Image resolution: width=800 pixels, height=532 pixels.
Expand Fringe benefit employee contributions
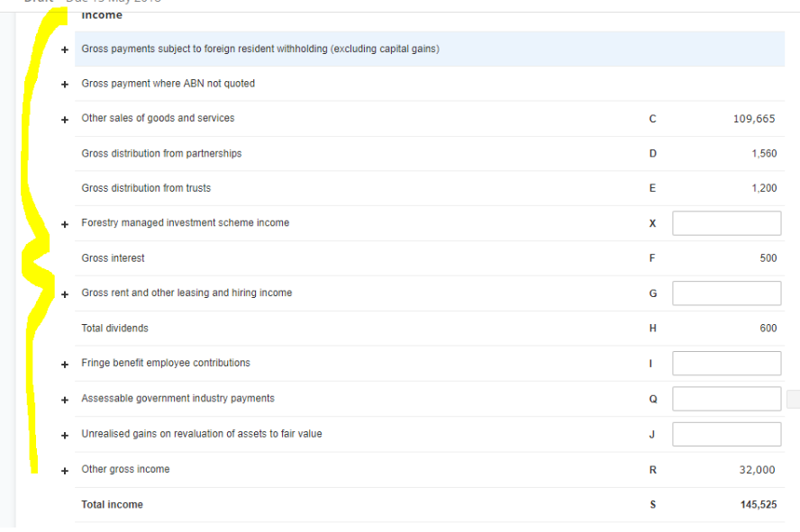(65, 365)
